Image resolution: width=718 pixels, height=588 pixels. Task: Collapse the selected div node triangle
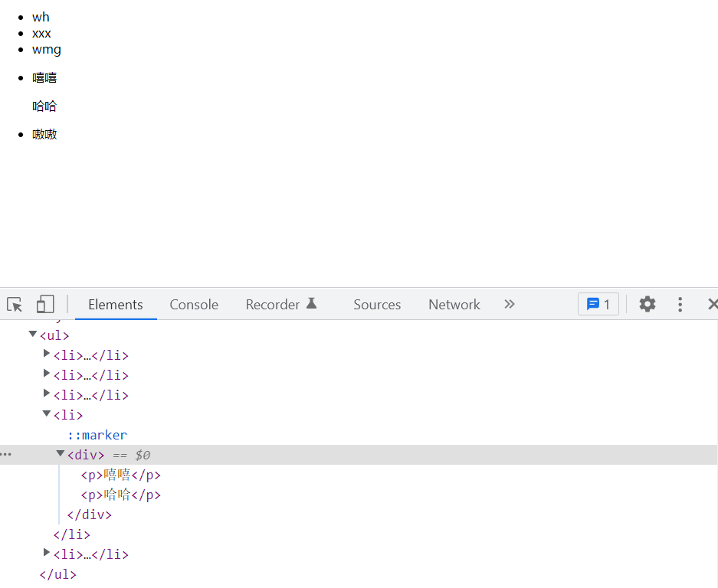coord(61,453)
